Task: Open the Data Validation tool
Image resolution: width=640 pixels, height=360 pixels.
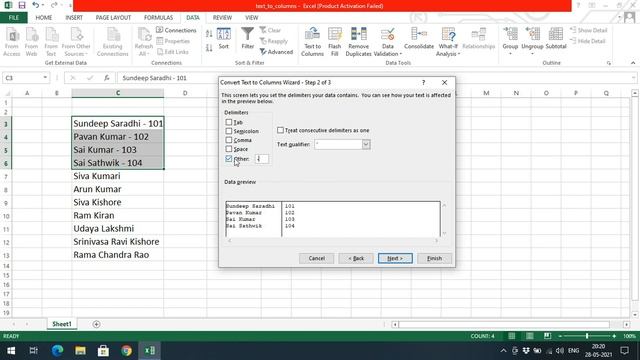Action: pos(387,42)
